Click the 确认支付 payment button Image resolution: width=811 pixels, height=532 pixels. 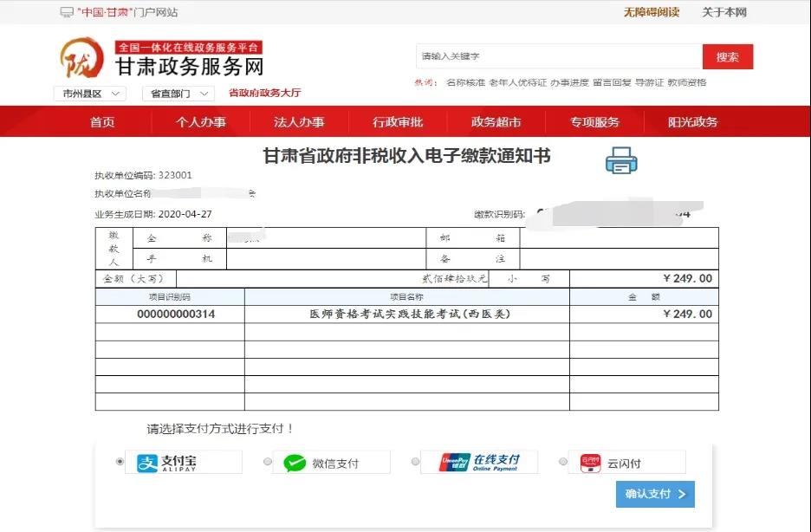[655, 494]
